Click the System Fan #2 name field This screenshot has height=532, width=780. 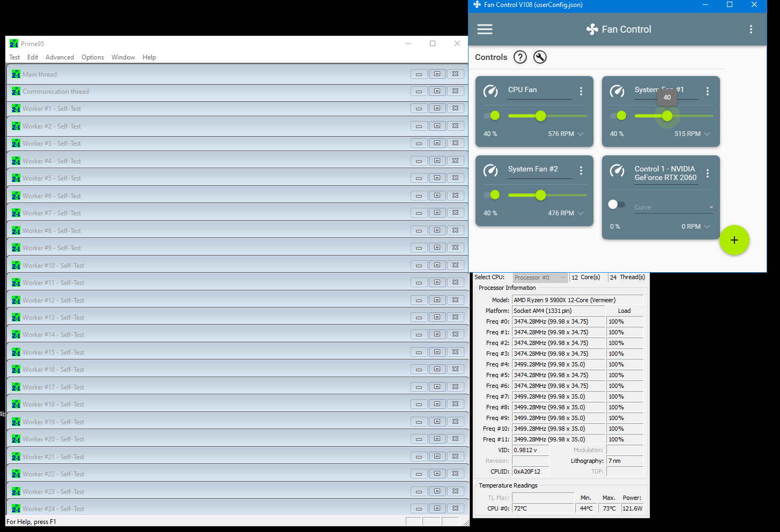click(x=540, y=169)
